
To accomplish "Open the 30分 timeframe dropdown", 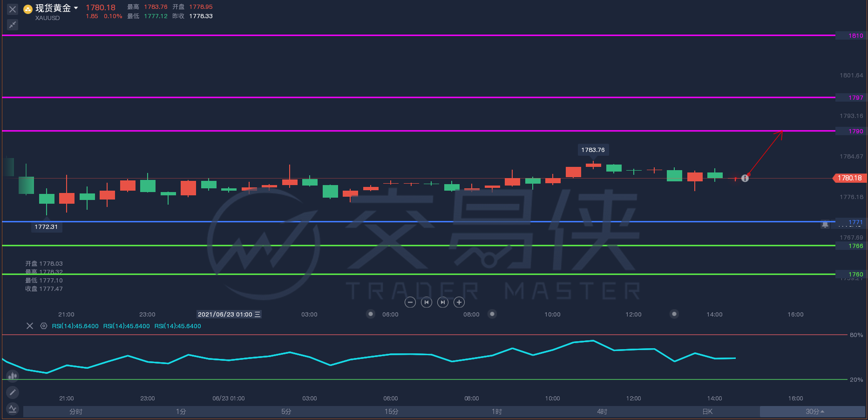I will pyautogui.click(x=813, y=412).
